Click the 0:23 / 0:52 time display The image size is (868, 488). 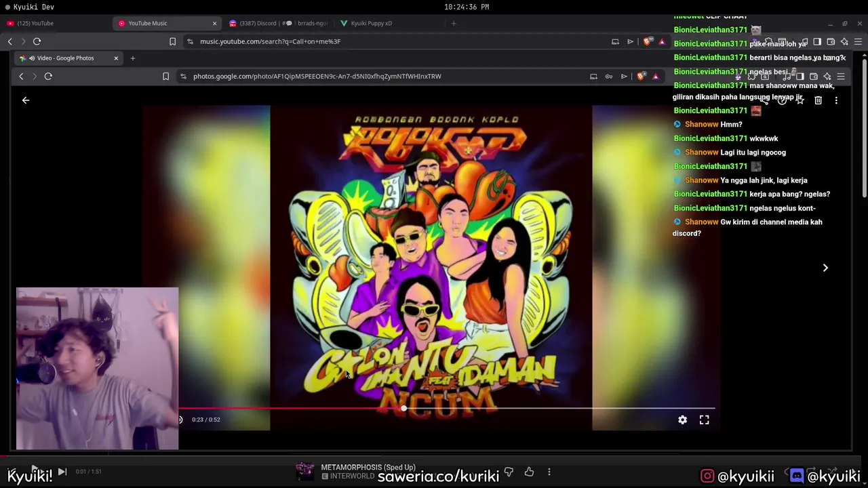coord(206,420)
